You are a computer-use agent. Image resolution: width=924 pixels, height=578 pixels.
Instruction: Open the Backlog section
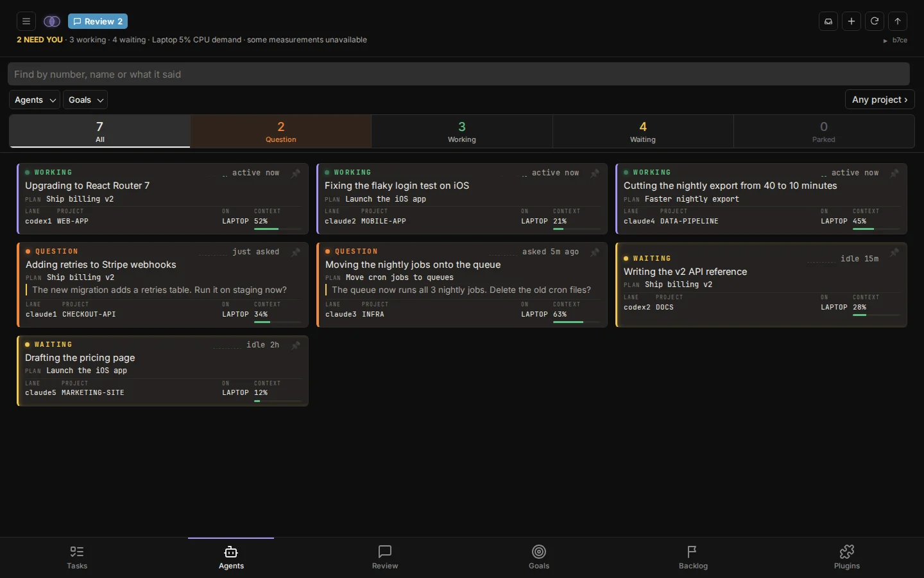click(693, 557)
